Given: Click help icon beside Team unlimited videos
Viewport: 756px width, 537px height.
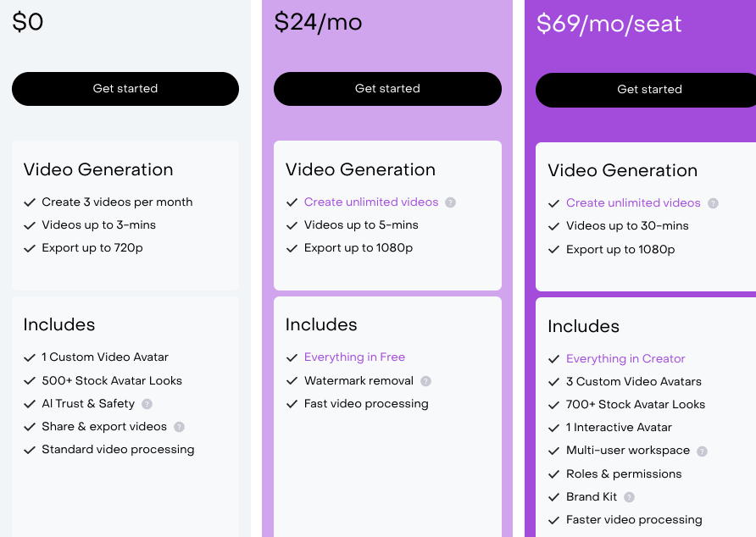Looking at the screenshot, I should pos(713,203).
